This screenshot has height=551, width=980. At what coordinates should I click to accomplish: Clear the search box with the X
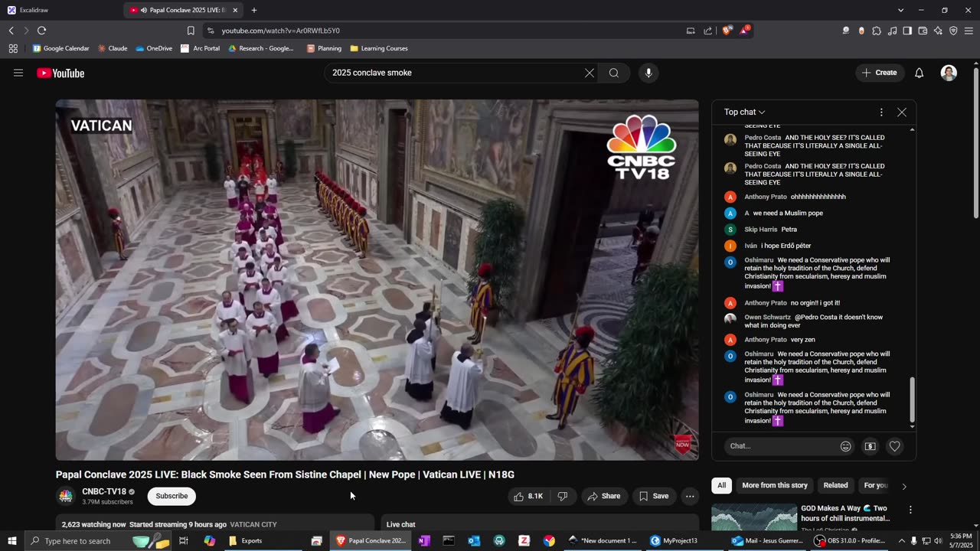tap(590, 73)
